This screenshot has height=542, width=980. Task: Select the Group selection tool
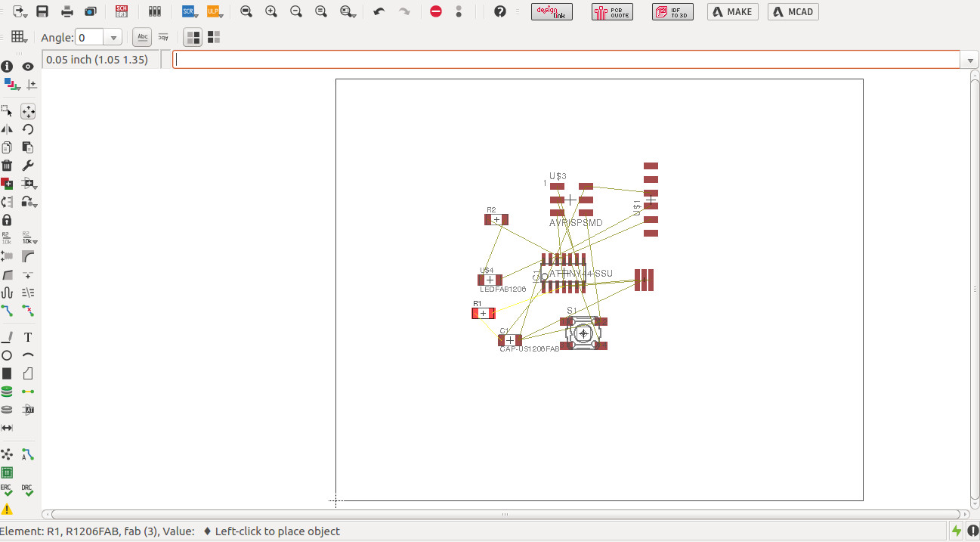7,111
